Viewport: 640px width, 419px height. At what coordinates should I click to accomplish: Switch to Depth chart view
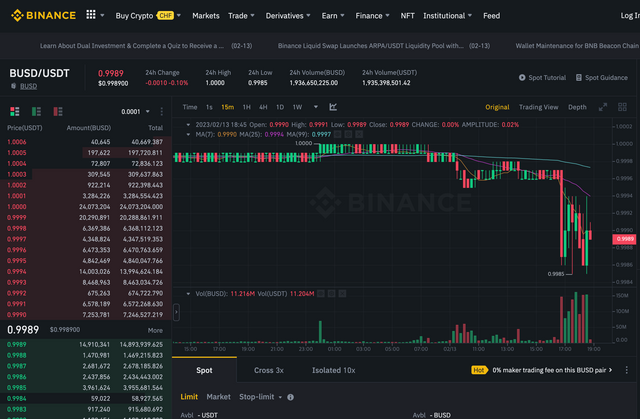click(x=577, y=107)
